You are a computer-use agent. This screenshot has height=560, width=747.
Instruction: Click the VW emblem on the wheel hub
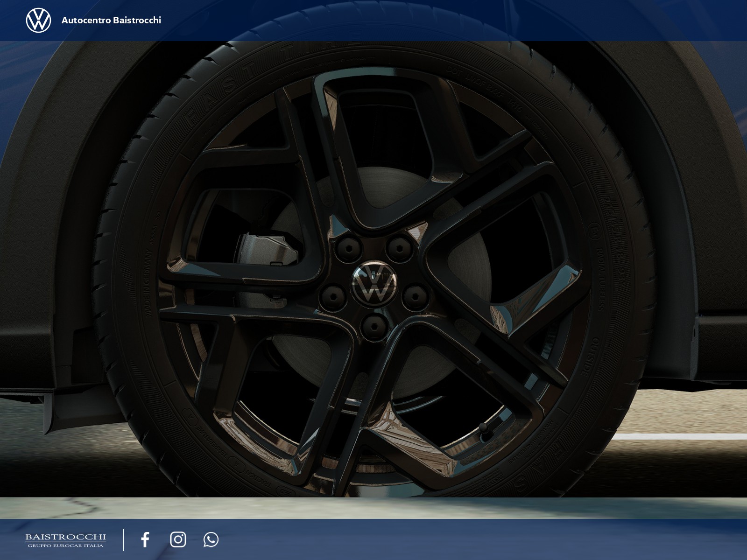[374, 284]
